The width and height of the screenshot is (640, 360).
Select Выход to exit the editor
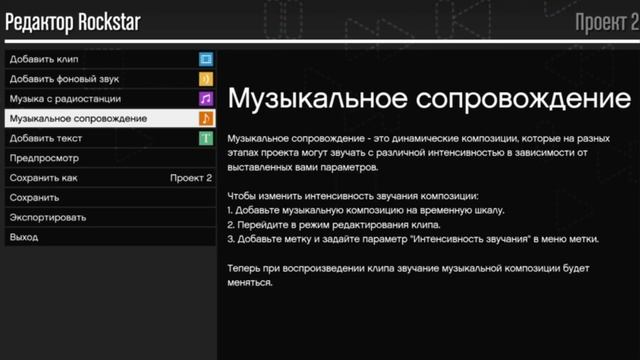click(x=110, y=237)
